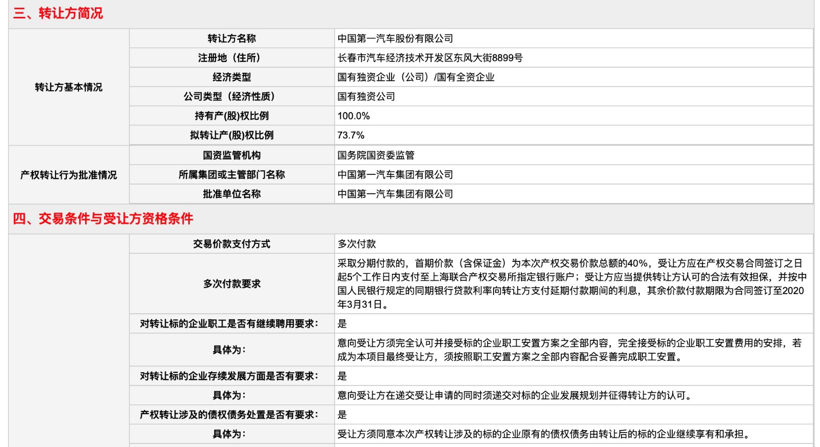Click 具体为 label beside 职工安置方案 text
820x447 pixels.
229,350
